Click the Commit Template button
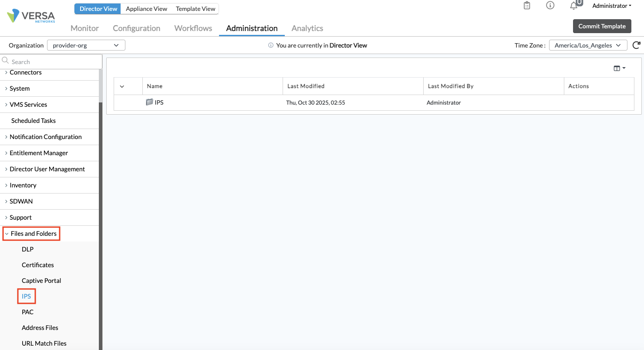This screenshot has height=350, width=644. pyautogui.click(x=602, y=26)
